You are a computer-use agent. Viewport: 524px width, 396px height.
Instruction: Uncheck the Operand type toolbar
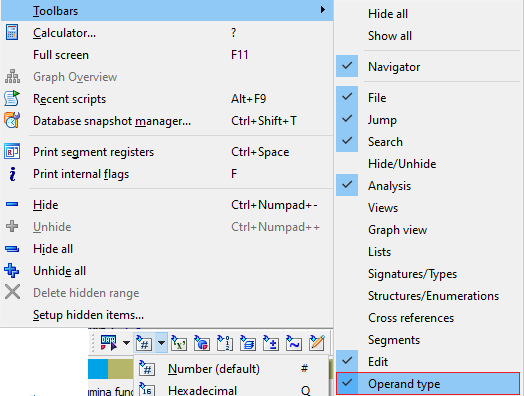pos(428,384)
